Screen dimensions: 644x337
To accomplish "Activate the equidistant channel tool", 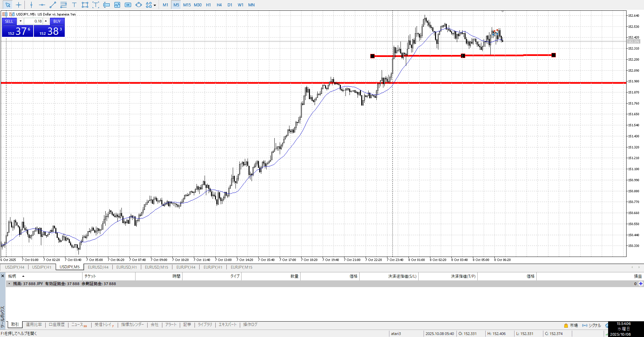I will tap(63, 5).
